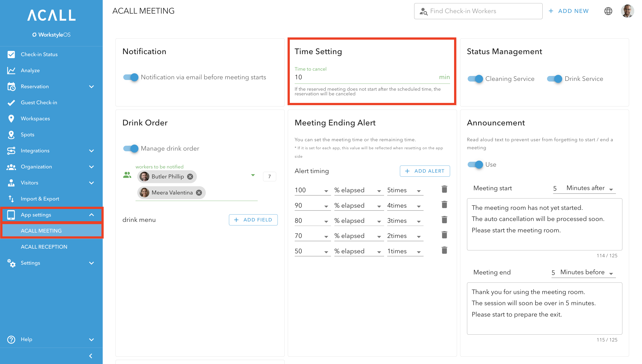The width and height of the screenshot is (642, 364).
Task: Click the Help question mark icon
Action: 11,339
